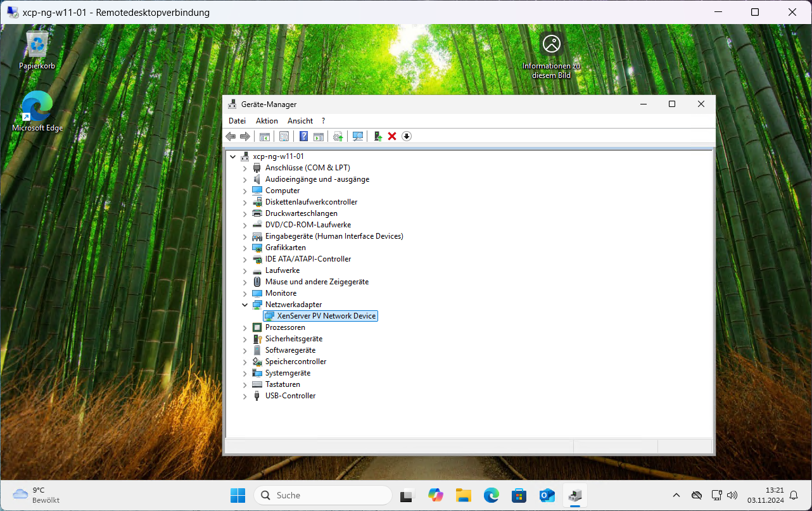Expand the Grafikkarten category
Viewport: 812px width, 511px height.
pyautogui.click(x=245, y=248)
